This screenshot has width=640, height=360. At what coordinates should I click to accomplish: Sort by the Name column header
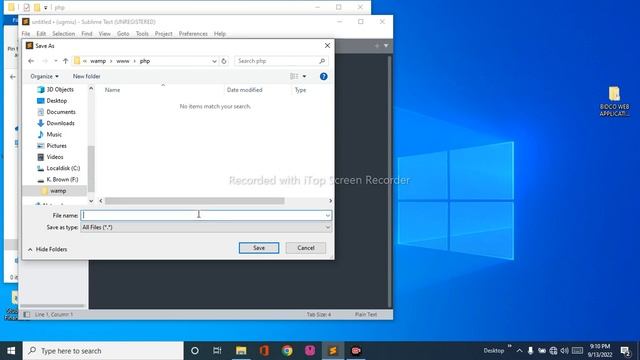pyautogui.click(x=112, y=90)
